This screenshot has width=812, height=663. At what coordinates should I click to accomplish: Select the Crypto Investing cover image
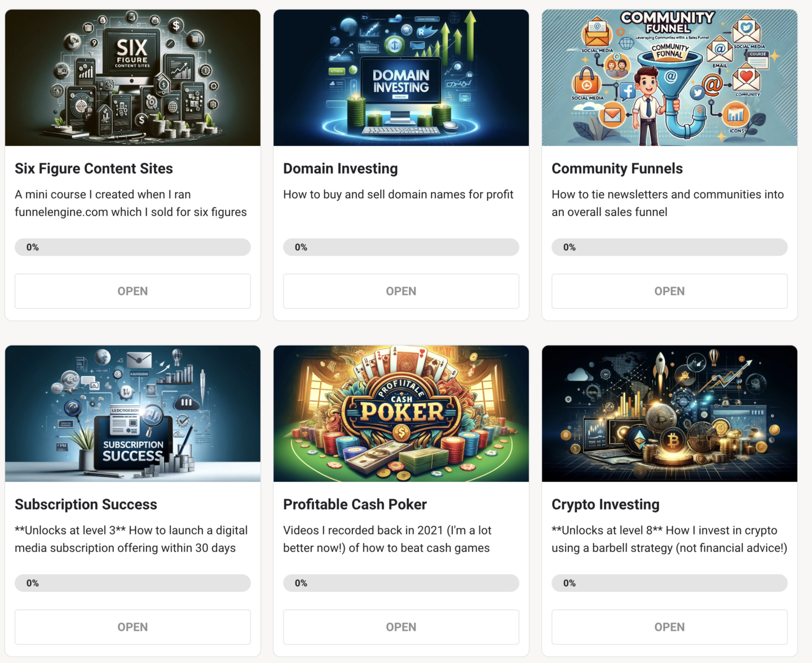click(669, 414)
